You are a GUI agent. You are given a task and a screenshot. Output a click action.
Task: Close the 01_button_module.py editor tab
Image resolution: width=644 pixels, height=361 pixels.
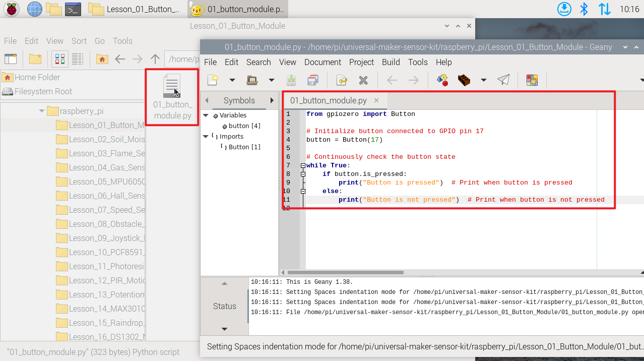pos(376,100)
